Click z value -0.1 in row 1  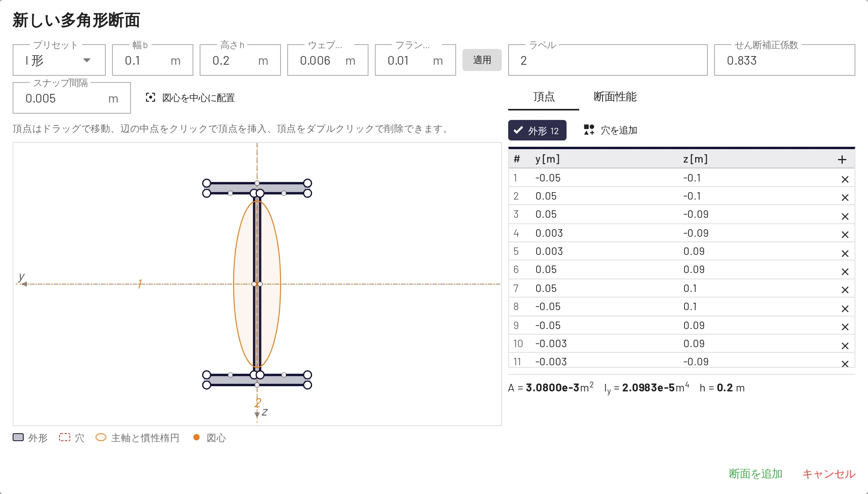click(x=692, y=178)
